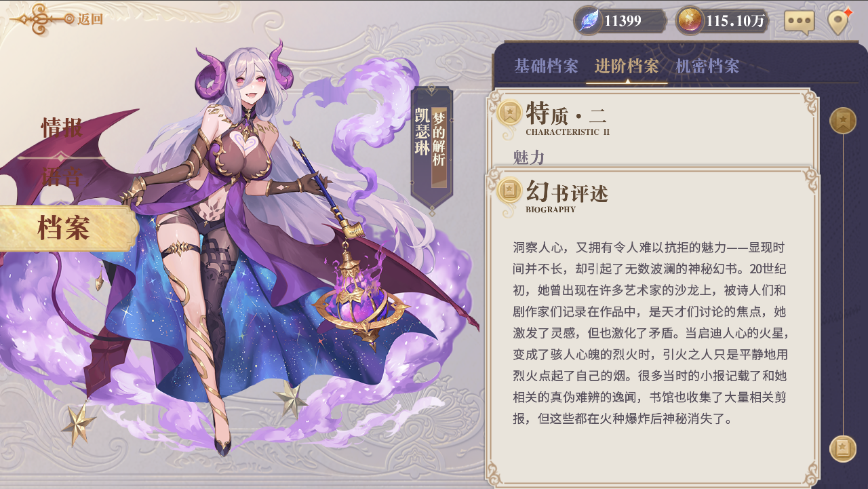
Task: Tap the blue crystal feather currency icon
Action: [588, 20]
